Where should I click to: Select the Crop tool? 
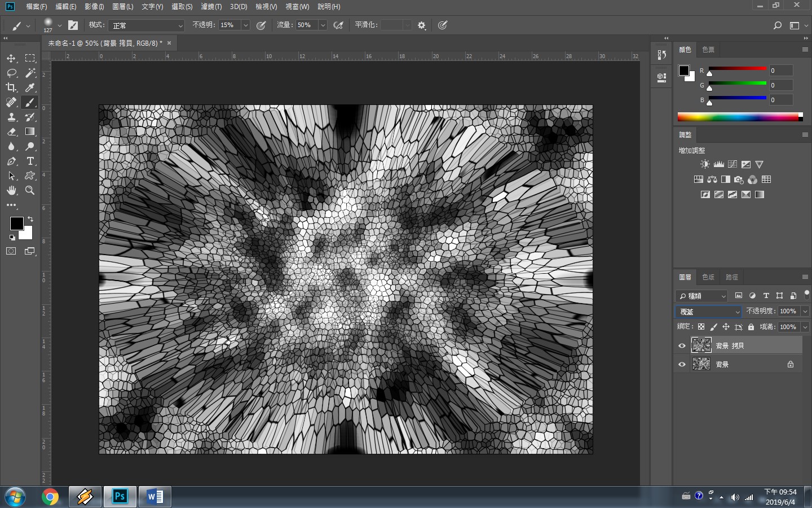[x=11, y=87]
